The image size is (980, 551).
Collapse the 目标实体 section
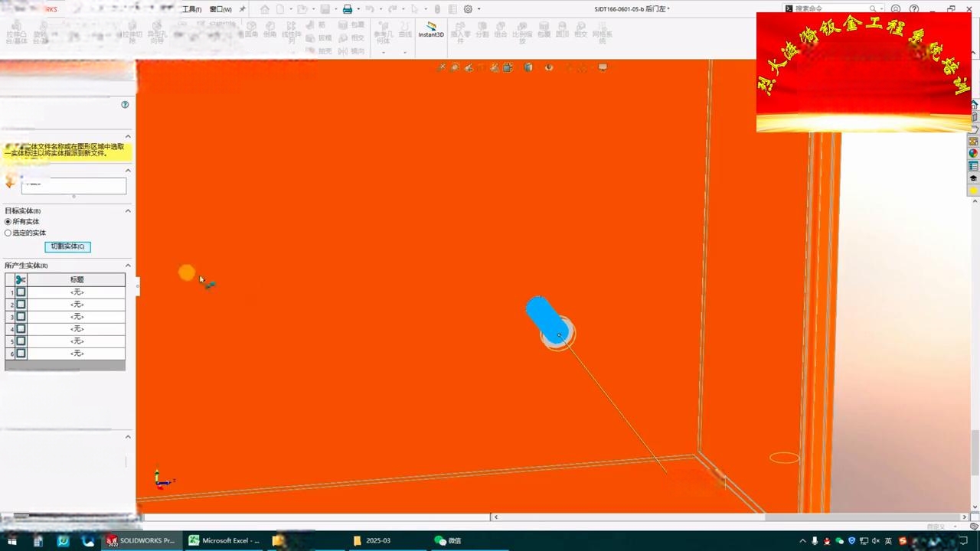point(128,211)
